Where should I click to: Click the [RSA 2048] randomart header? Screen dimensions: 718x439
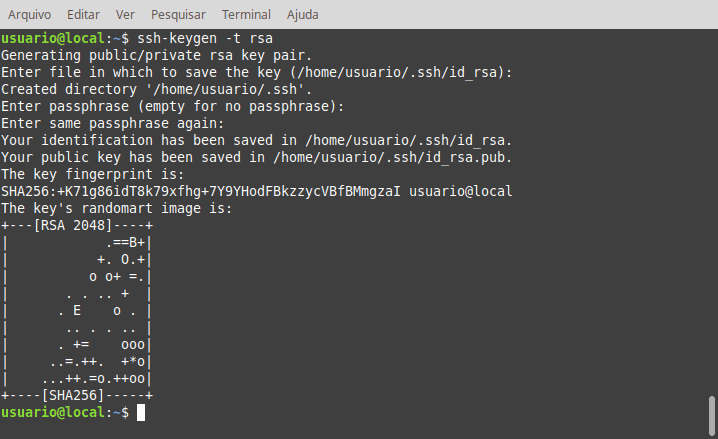pos(77,225)
